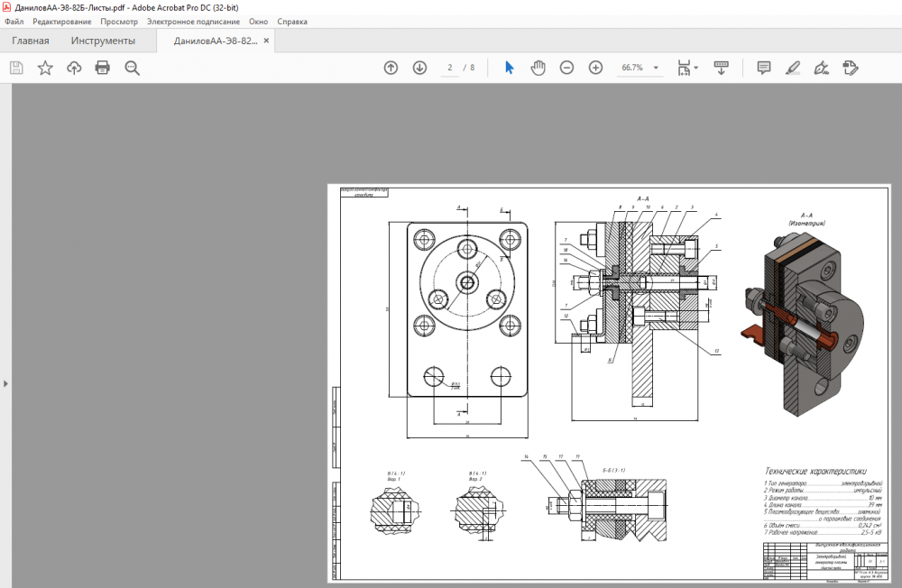Print the document

click(x=103, y=68)
